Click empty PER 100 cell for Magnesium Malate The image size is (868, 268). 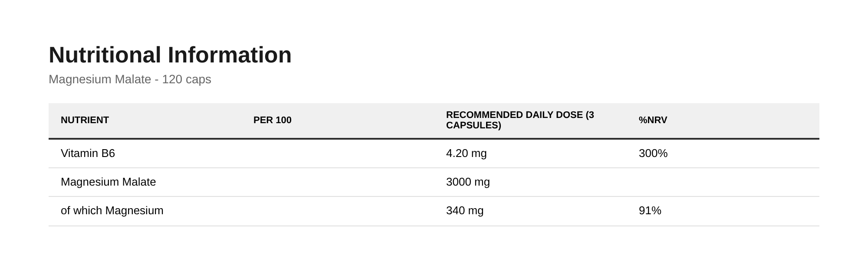[338, 182]
